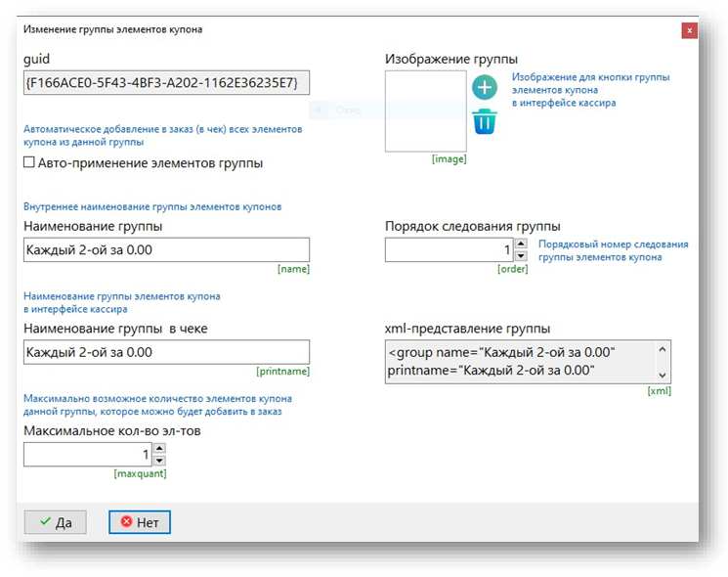Viewport: 728px width, 577px height.
Task: Click the Наименование группы в чеке field
Action: 165,352
